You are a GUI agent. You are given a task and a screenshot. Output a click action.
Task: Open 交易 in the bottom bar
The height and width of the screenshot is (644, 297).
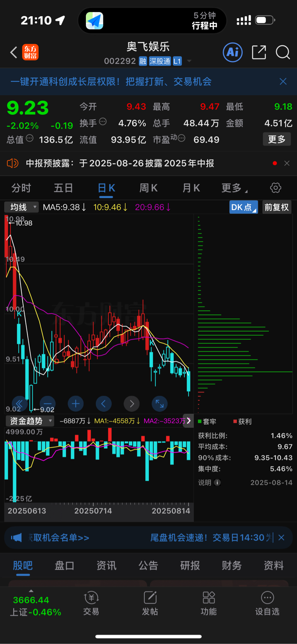(91, 603)
